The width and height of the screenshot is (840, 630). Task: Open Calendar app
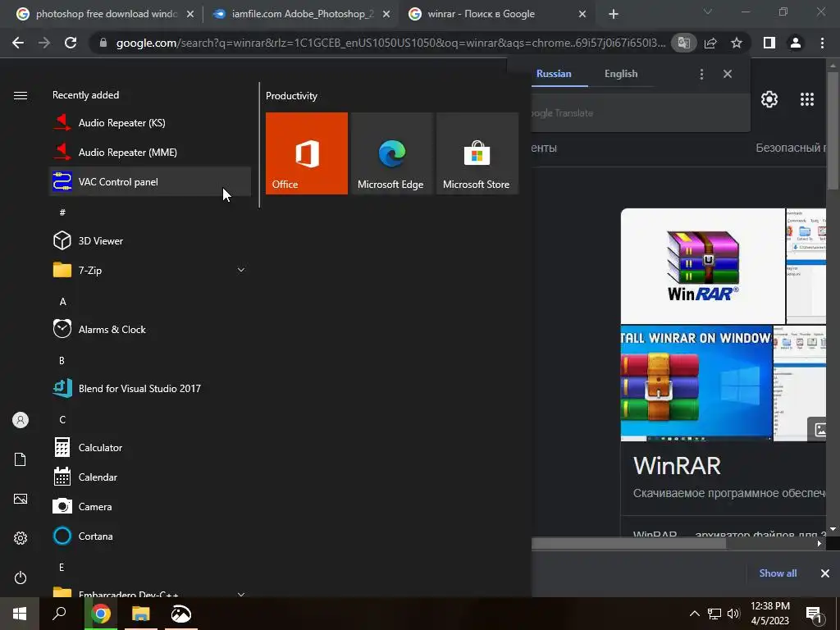(150, 477)
